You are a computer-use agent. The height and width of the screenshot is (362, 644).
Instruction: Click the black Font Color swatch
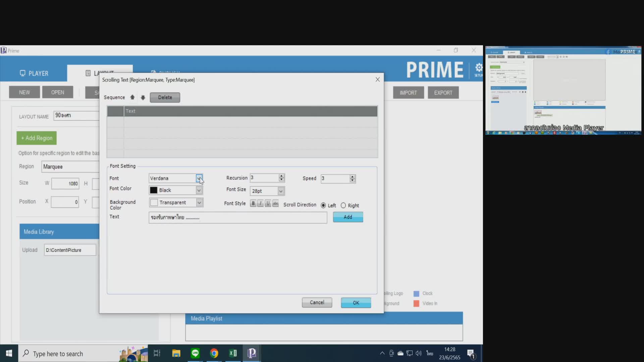click(154, 190)
